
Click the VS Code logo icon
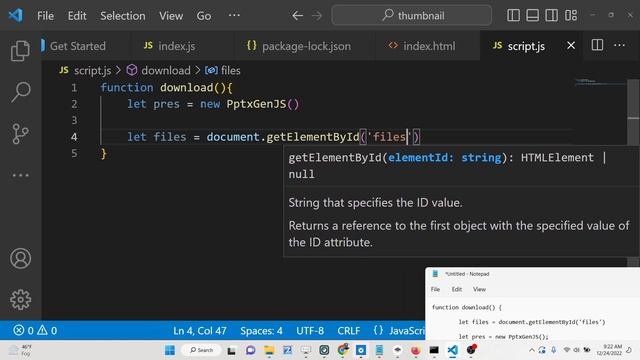point(16,16)
